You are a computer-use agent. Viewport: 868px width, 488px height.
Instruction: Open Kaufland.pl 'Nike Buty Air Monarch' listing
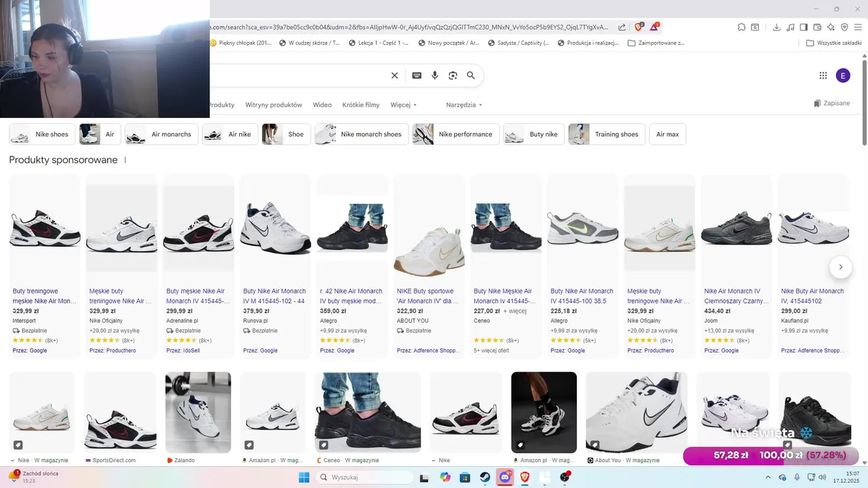tap(812, 296)
